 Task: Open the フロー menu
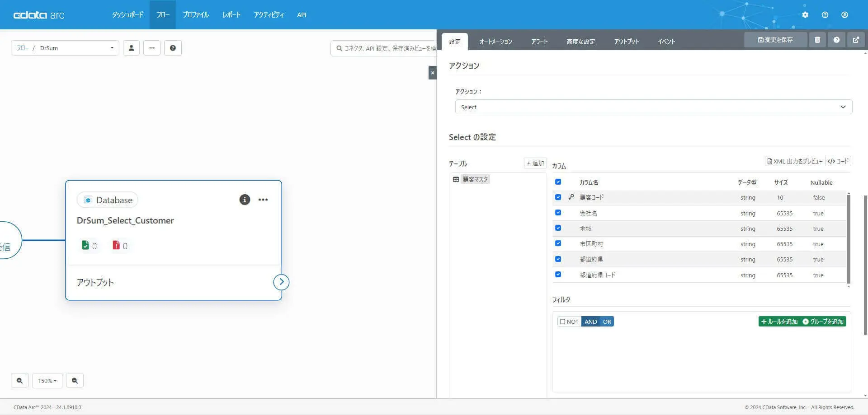pyautogui.click(x=163, y=15)
